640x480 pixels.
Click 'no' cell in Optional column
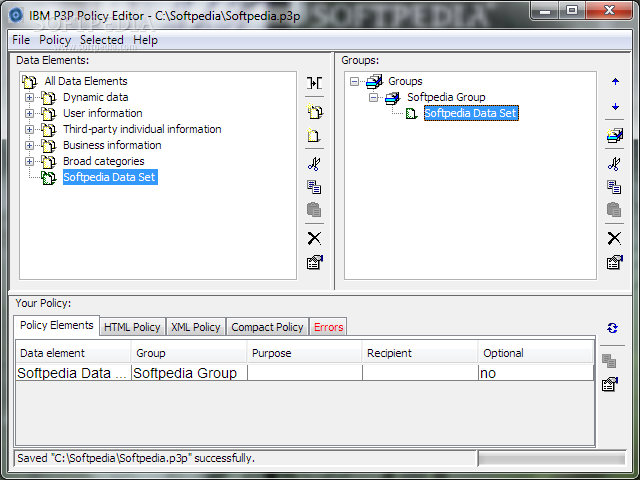(x=536, y=373)
